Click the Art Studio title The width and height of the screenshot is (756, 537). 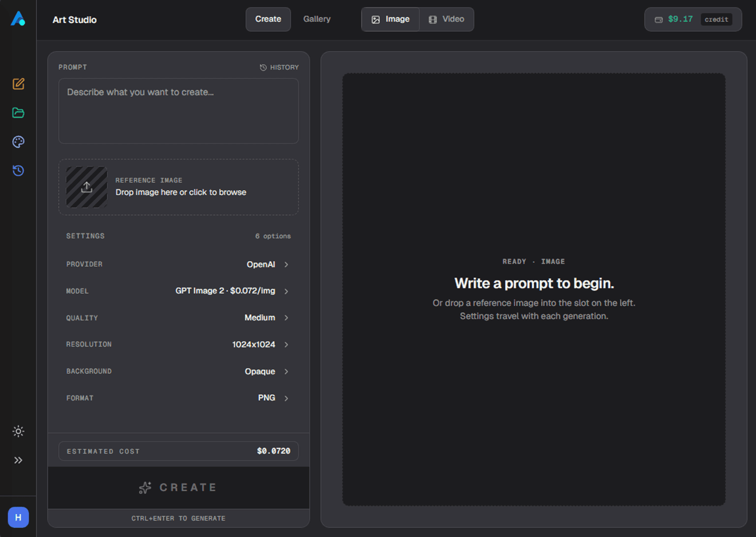tap(74, 19)
